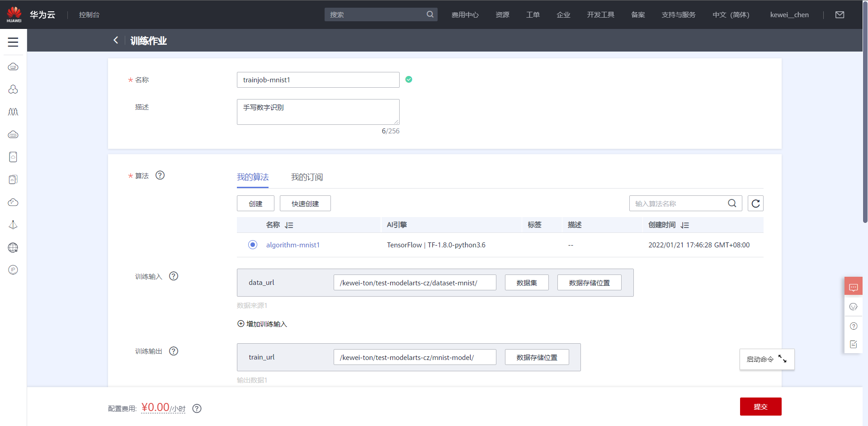Screen dimensions: 868x426
Task: Click the cloud disk sidebar icon
Action: point(13,134)
